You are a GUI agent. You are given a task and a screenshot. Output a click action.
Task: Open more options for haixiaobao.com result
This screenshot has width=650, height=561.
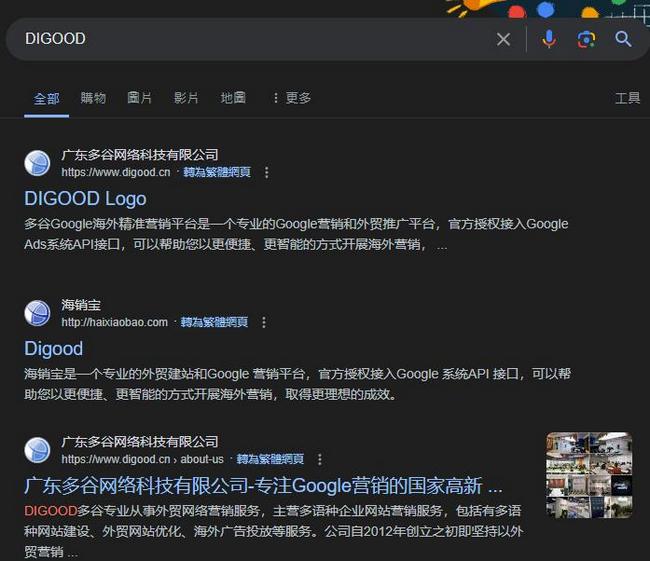(264, 322)
